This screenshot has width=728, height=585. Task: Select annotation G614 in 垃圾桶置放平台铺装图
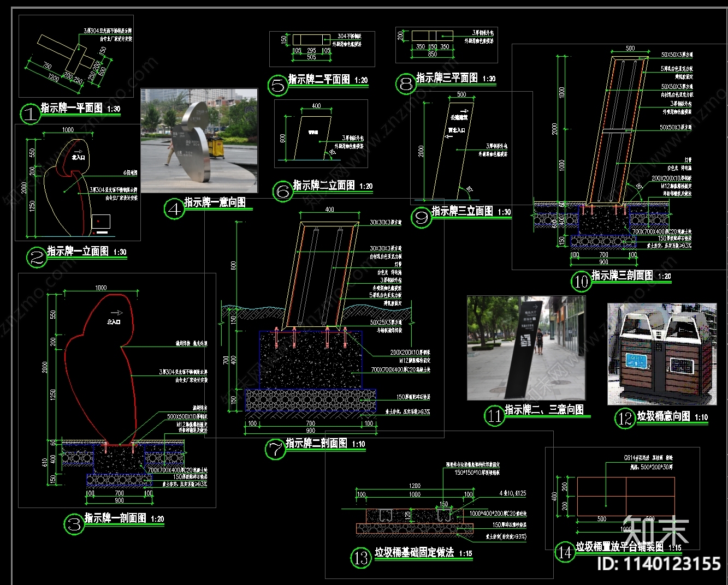(x=649, y=458)
